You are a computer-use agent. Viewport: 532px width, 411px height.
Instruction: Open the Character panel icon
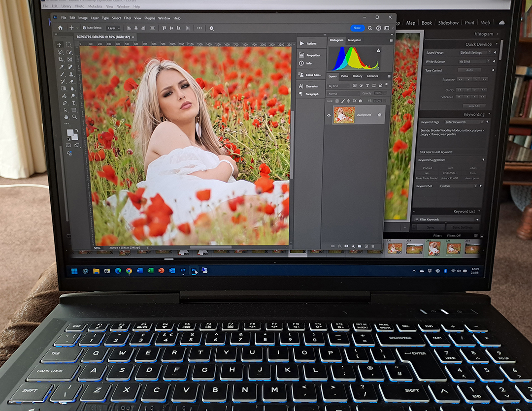pyautogui.click(x=300, y=86)
